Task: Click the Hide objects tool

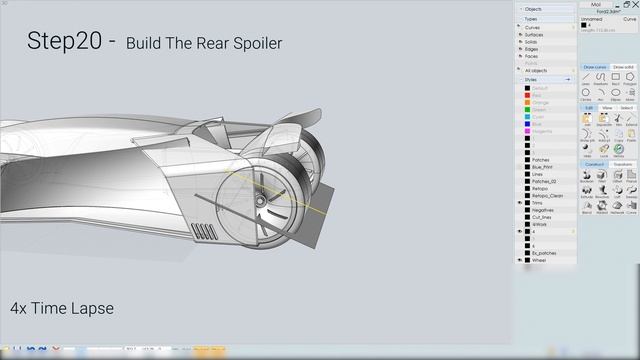Action: pyautogui.click(x=587, y=151)
